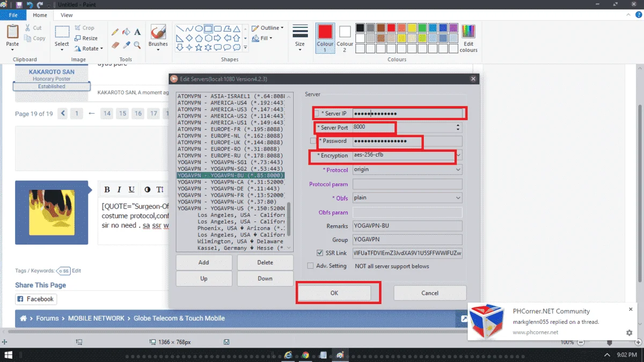Choose the Down arrow shape

tap(180, 48)
